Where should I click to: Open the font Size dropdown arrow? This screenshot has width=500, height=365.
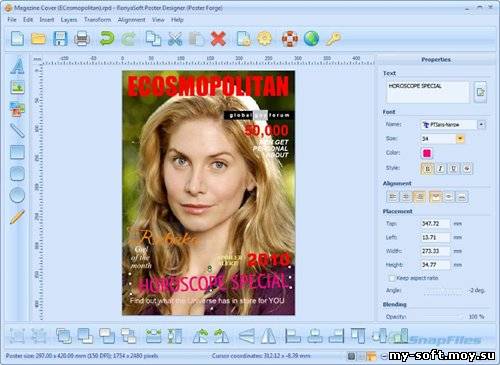coord(460,139)
